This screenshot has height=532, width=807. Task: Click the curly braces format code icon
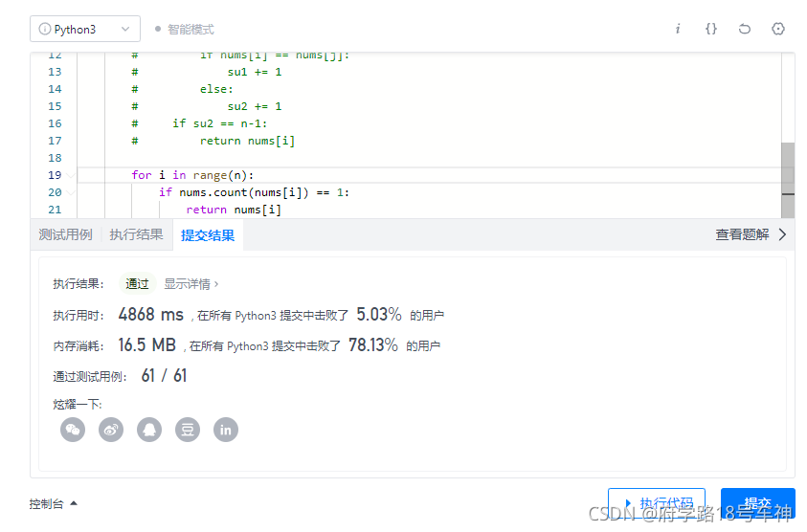coord(710,29)
